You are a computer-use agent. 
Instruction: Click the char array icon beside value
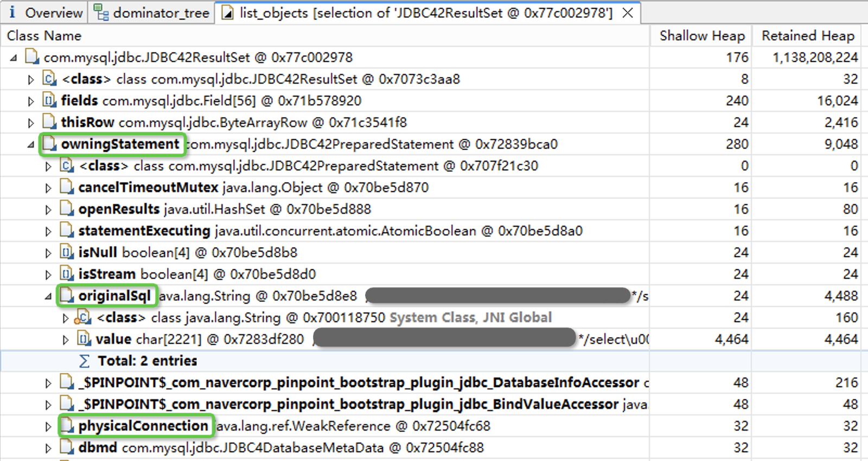(84, 340)
